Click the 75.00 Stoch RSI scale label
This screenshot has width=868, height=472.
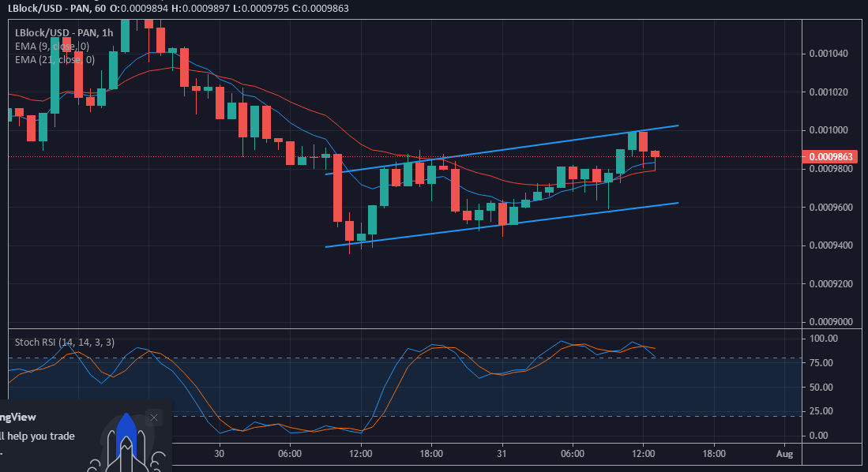coord(821,362)
